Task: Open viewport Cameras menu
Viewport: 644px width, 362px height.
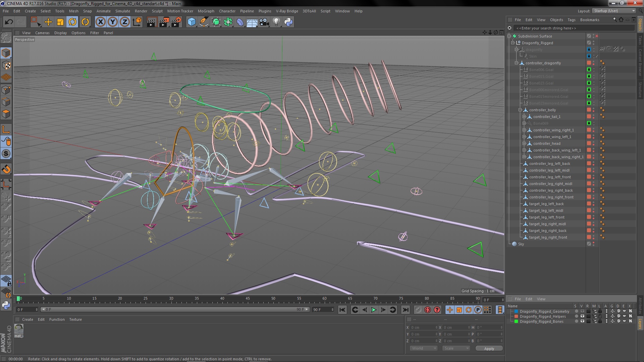Action: [42, 33]
